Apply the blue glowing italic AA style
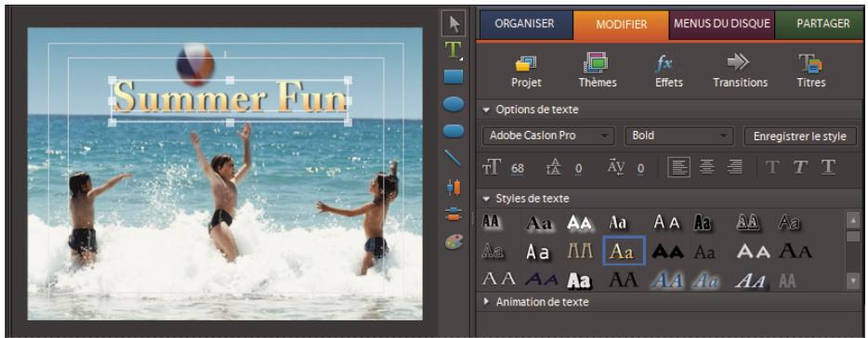The width and height of the screenshot is (868, 338). tap(667, 280)
